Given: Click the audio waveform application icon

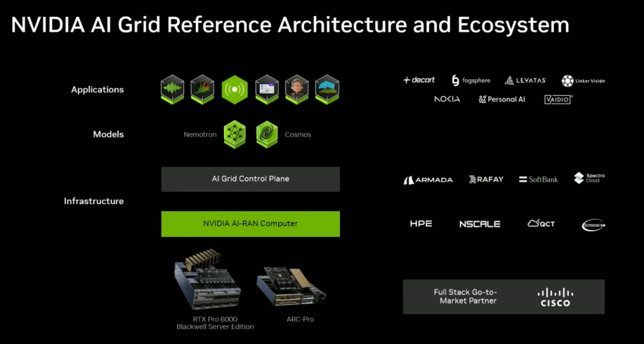Looking at the screenshot, I should click(173, 90).
